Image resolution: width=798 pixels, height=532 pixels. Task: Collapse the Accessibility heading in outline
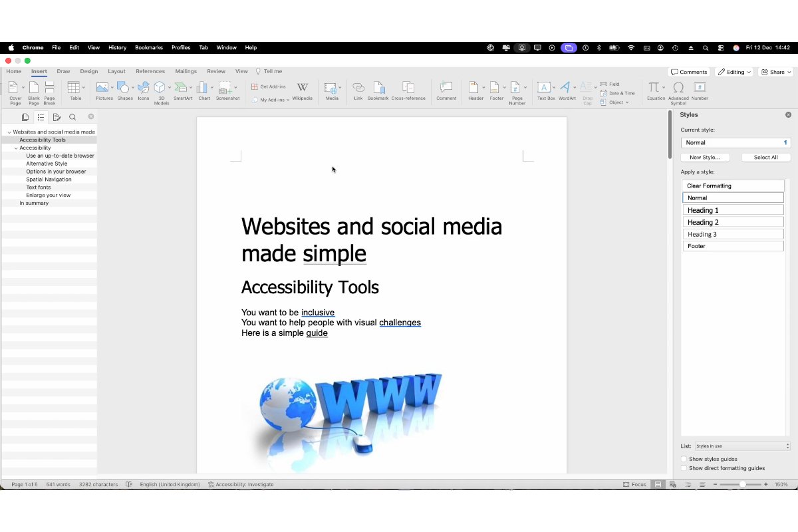tap(16, 148)
